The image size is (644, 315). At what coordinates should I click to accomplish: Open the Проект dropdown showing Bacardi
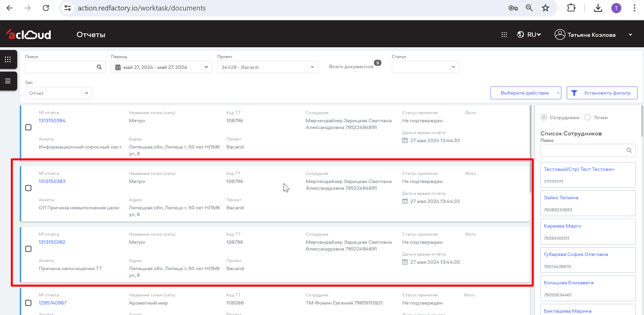click(268, 67)
